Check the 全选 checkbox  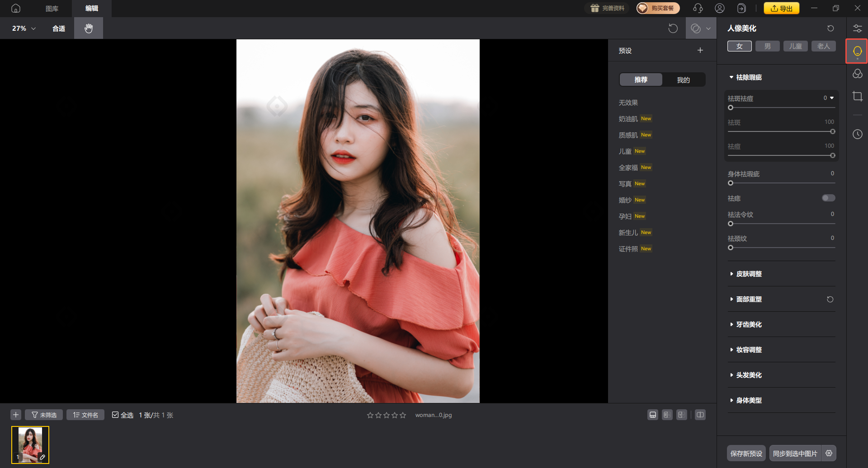(x=115, y=415)
